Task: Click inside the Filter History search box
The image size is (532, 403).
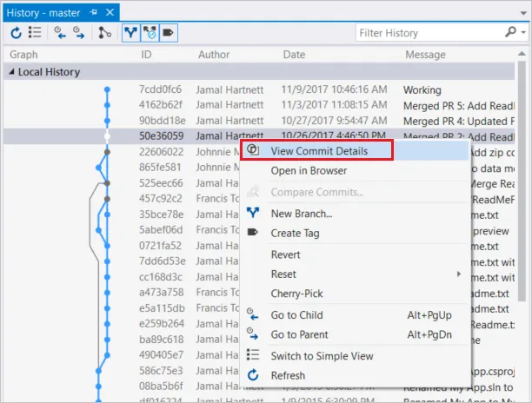Action: point(429,33)
